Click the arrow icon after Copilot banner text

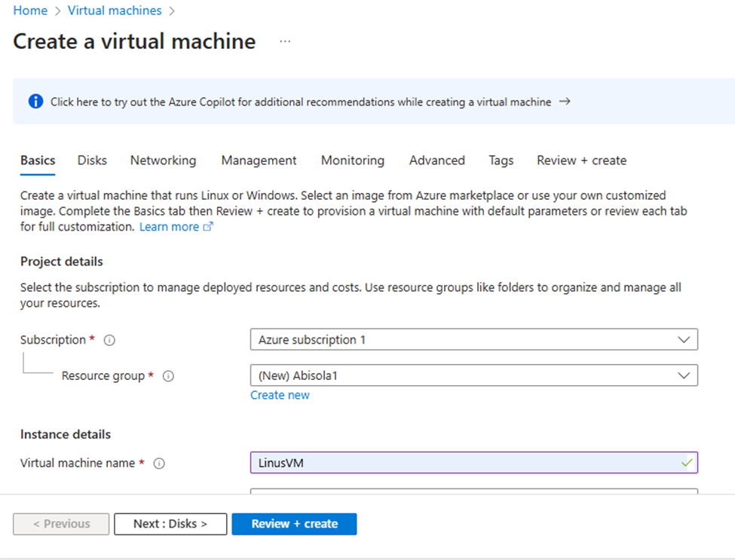point(565,101)
